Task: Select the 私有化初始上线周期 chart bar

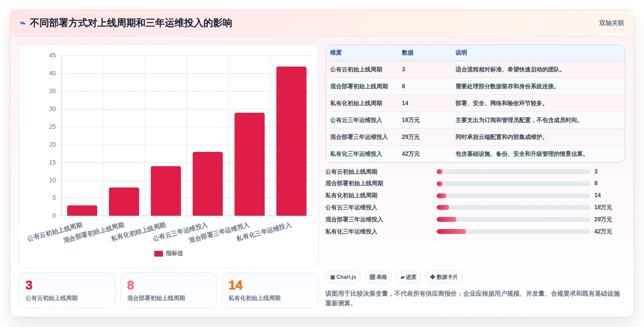Action: [166, 191]
